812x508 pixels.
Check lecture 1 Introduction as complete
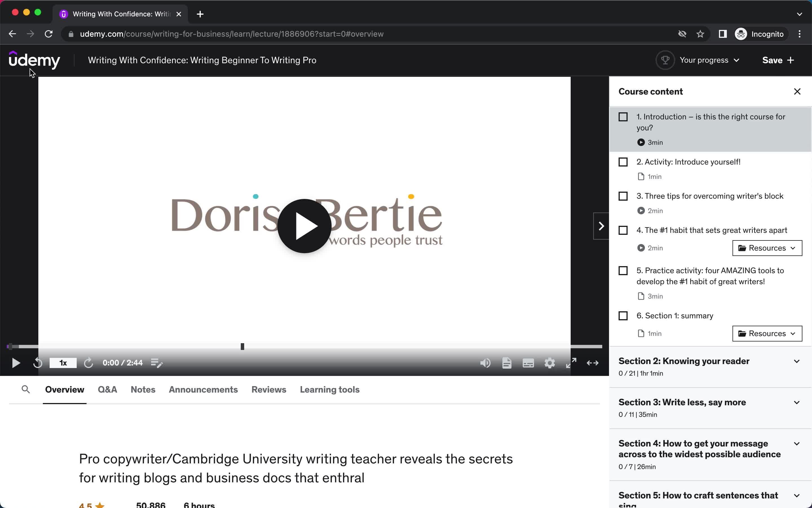[623, 117]
